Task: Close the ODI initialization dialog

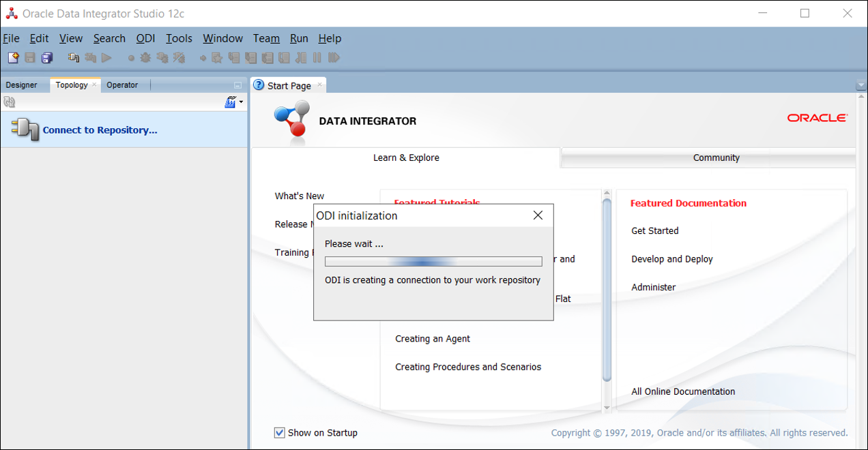Action: tap(538, 215)
